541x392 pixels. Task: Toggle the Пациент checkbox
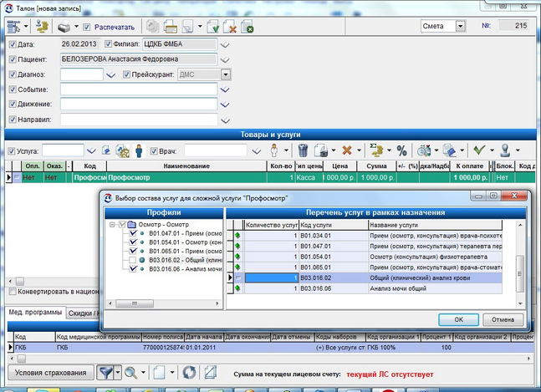(x=13, y=59)
